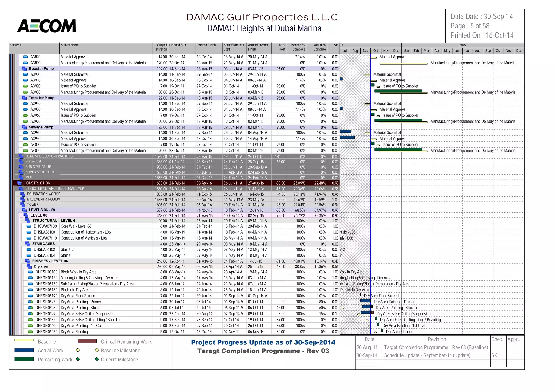Click the WBS icon next to Prime Cost
This screenshot has width=555, height=392.
[x=21, y=162]
